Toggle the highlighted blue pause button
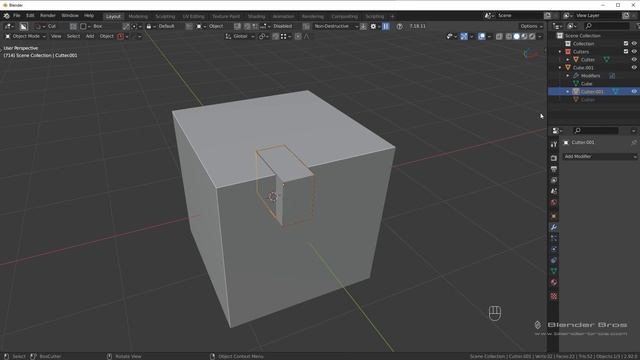 coord(386,26)
